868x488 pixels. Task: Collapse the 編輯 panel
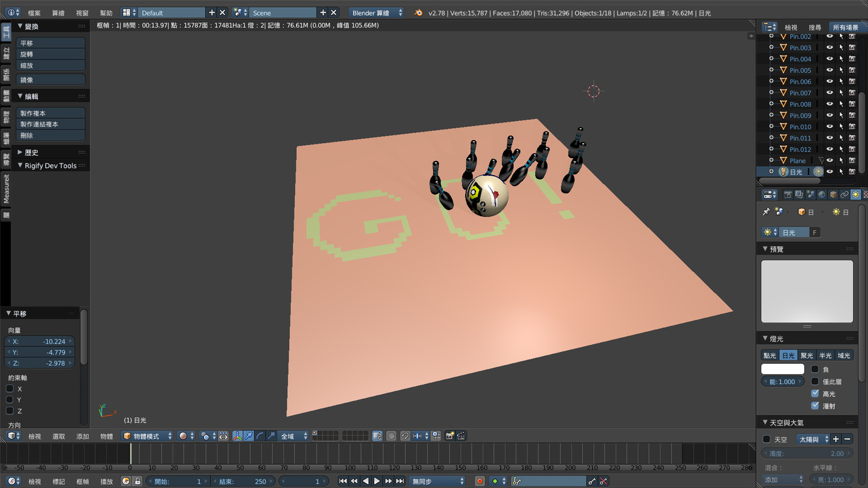tap(20, 96)
